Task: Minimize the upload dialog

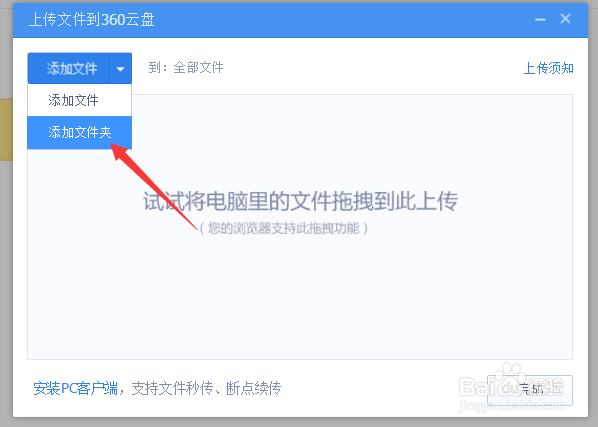Action: 540,19
